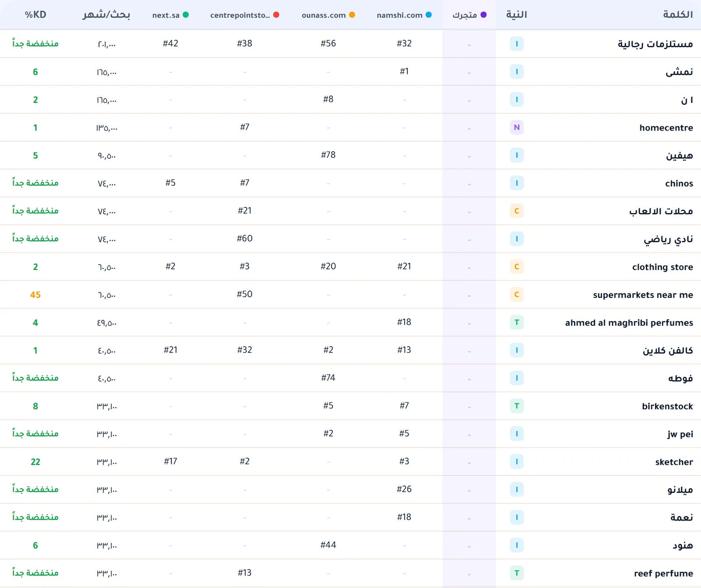The image size is (701, 588).
Task: Select the jw pei keyword
Action: [680, 434]
